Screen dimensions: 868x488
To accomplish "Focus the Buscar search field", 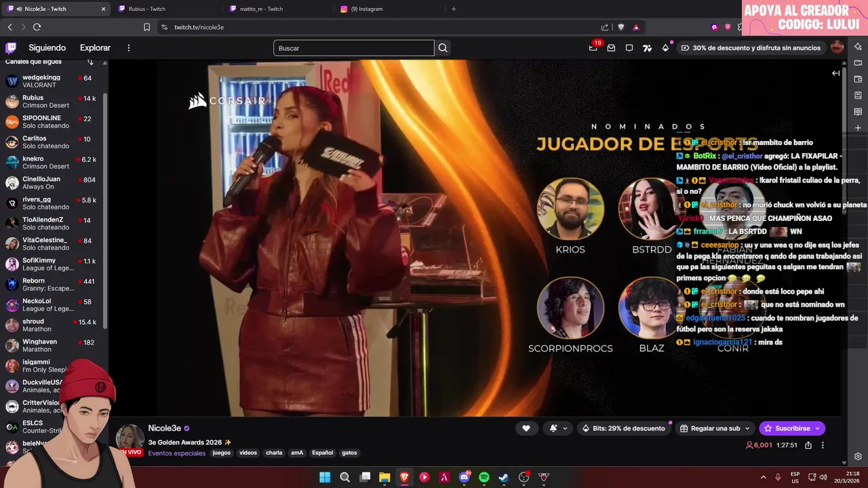I will (x=353, y=48).
